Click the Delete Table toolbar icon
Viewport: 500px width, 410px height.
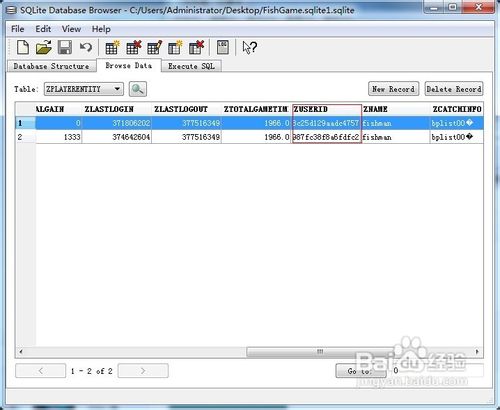click(x=133, y=47)
